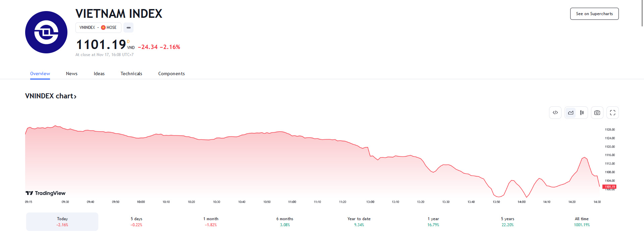
Task: Click the Vietnam Index logo
Action: click(x=46, y=32)
